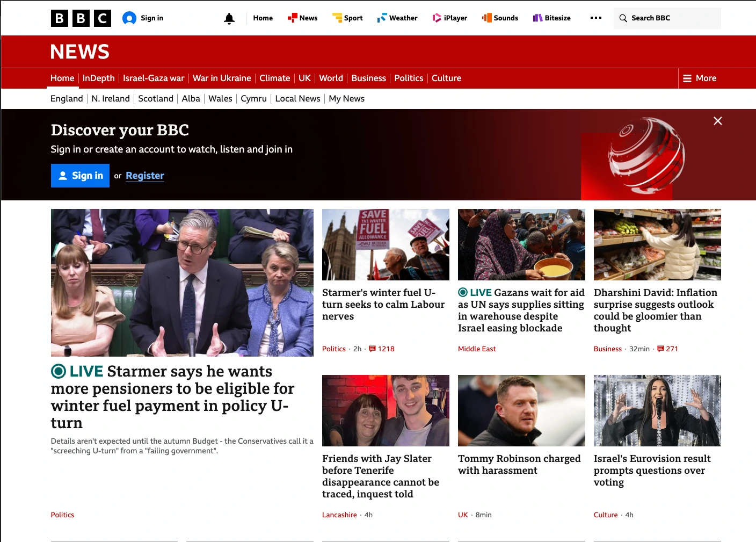Click the yellow Sport icon
The height and width of the screenshot is (542, 756).
coord(337,18)
